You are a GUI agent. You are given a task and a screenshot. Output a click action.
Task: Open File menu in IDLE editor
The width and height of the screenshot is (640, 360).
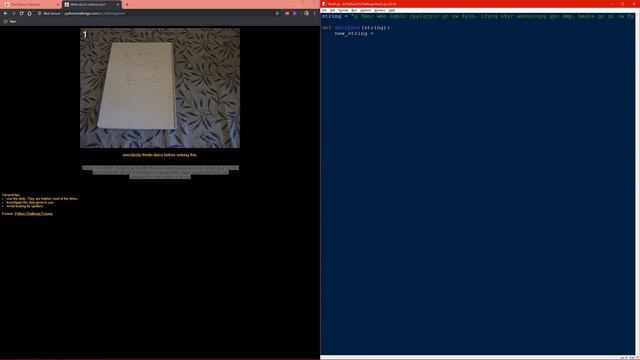point(324,10)
